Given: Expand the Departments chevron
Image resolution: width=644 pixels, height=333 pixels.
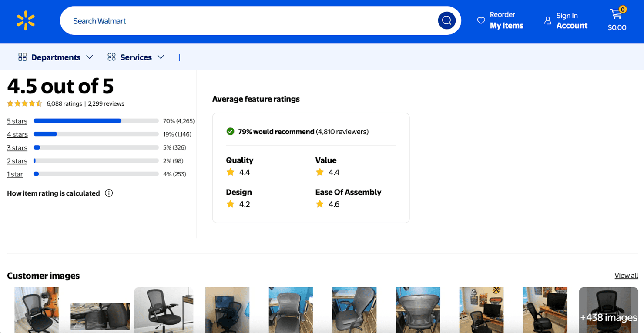Looking at the screenshot, I should pos(90,57).
